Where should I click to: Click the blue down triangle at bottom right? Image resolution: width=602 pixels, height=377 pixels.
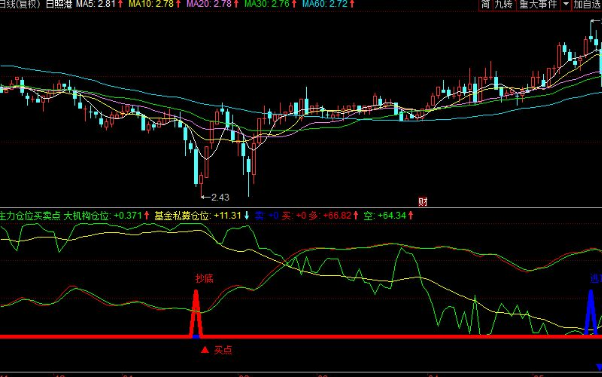click(x=599, y=367)
